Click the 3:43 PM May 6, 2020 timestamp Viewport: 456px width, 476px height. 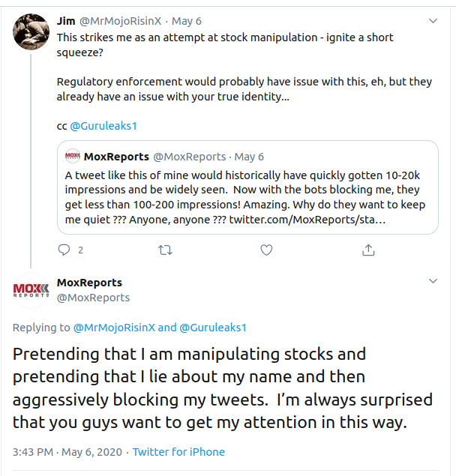tap(67, 452)
